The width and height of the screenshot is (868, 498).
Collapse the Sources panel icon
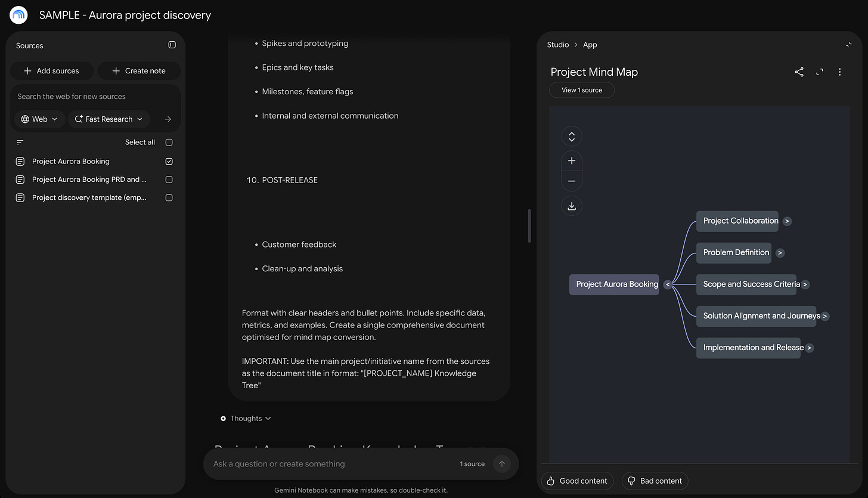172,45
